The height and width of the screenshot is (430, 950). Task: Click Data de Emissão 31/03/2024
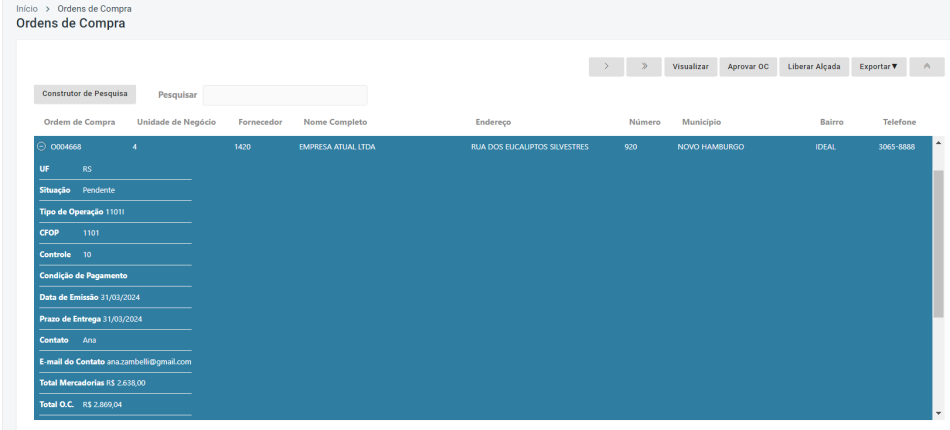click(121, 297)
